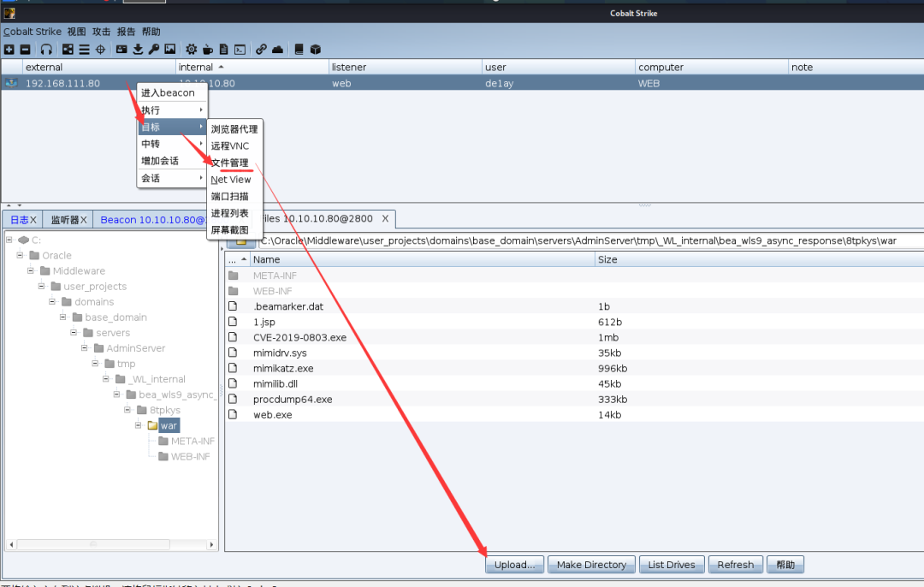
Task: Click the tree panel horizontal scrollbar right arrow
Action: pyautogui.click(x=211, y=544)
